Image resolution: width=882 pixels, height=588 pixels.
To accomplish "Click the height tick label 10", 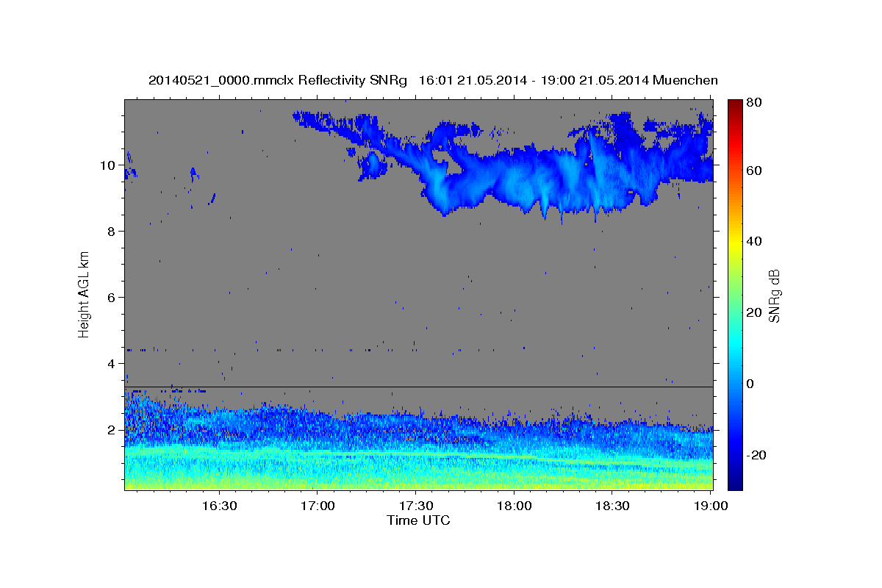I will [x=107, y=165].
